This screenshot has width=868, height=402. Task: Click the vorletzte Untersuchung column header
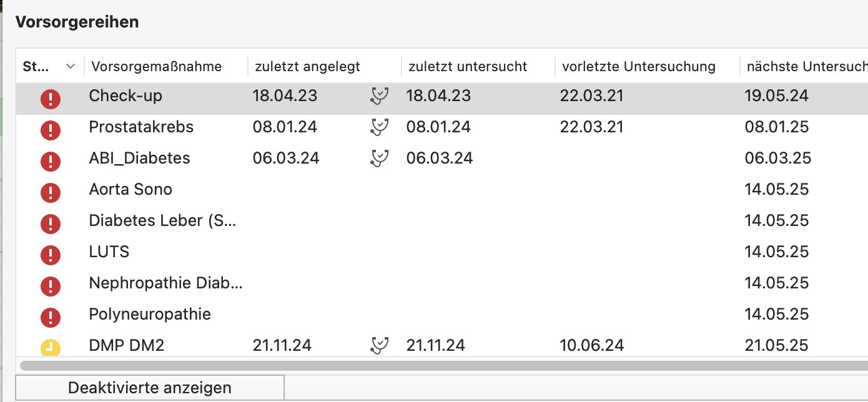click(638, 66)
